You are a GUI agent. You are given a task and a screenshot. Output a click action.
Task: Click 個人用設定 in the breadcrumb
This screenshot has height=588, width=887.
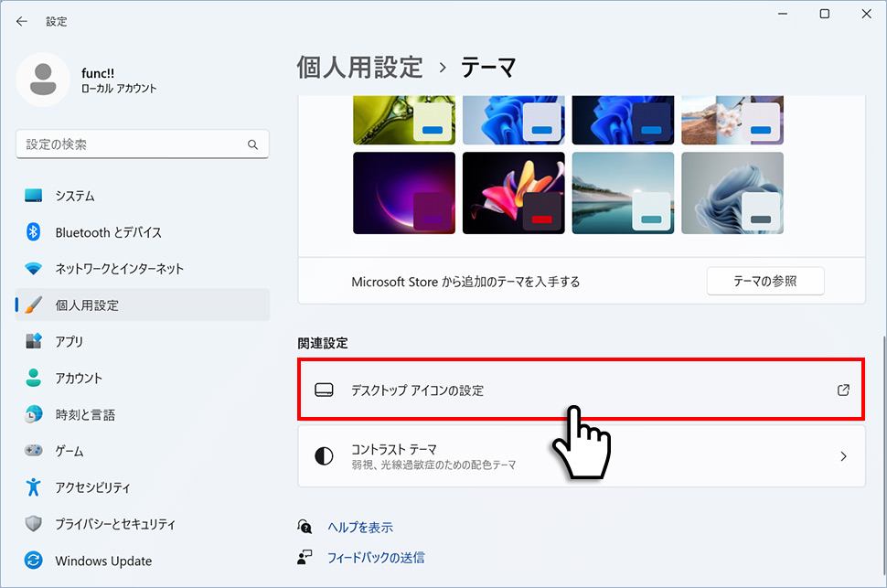point(359,68)
